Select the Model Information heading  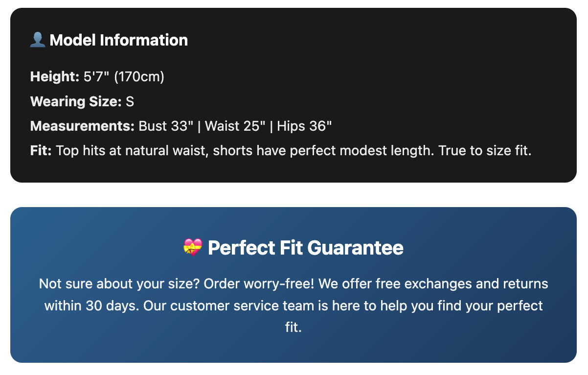(x=118, y=40)
